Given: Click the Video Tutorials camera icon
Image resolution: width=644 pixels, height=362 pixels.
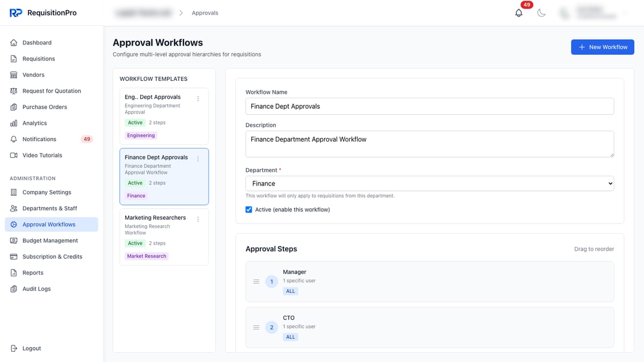Looking at the screenshot, I should click(x=14, y=155).
